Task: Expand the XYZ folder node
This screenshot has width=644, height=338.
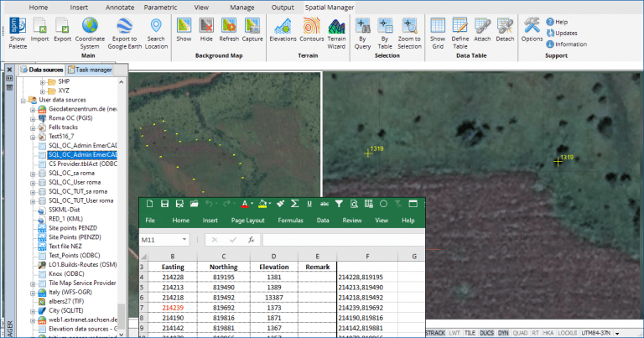Action: pos(43,91)
